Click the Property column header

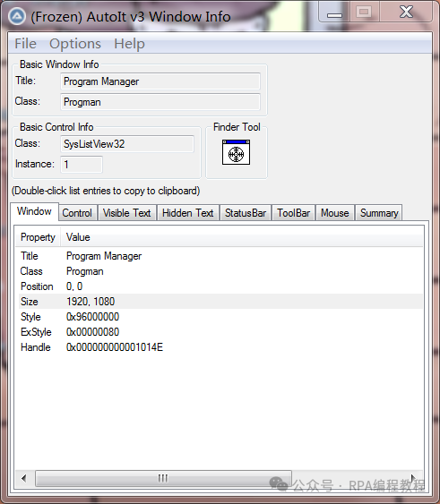point(38,237)
